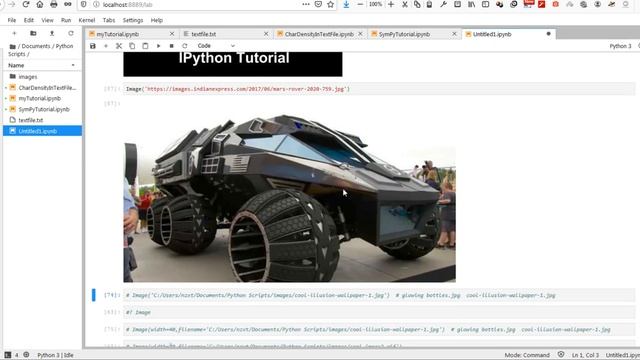Print the page using printer icon

(53, 4)
